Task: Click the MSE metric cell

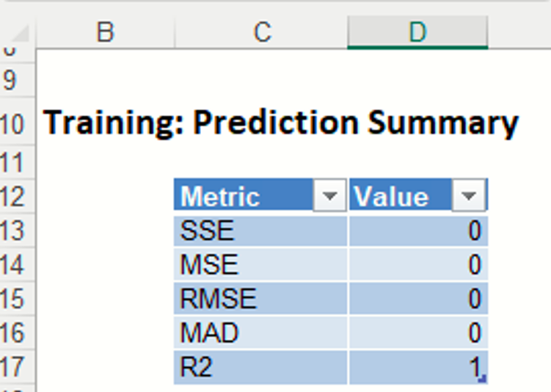Action: pos(260,265)
